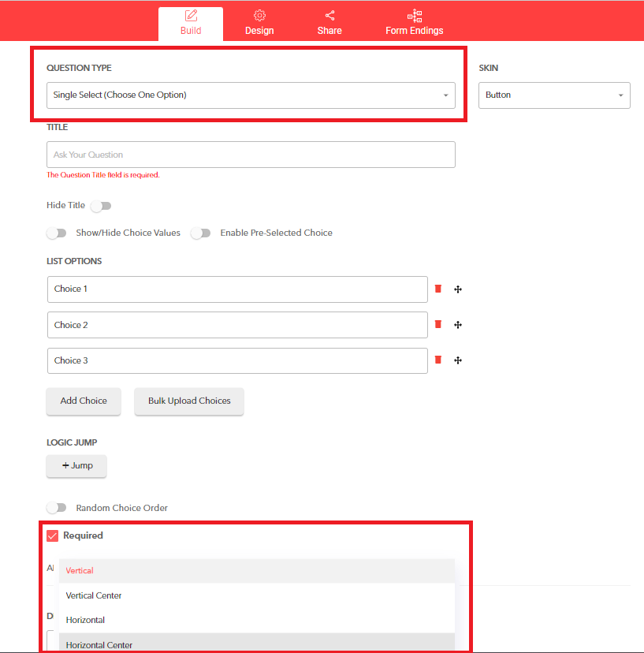The width and height of the screenshot is (644, 653).
Task: Click the move handle for Choice 1
Action: click(x=458, y=289)
